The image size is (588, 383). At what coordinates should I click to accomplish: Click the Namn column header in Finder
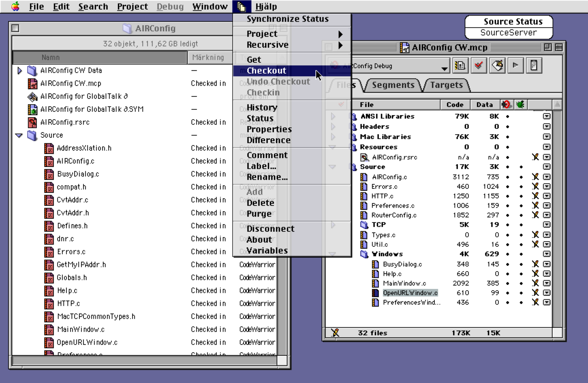point(100,57)
